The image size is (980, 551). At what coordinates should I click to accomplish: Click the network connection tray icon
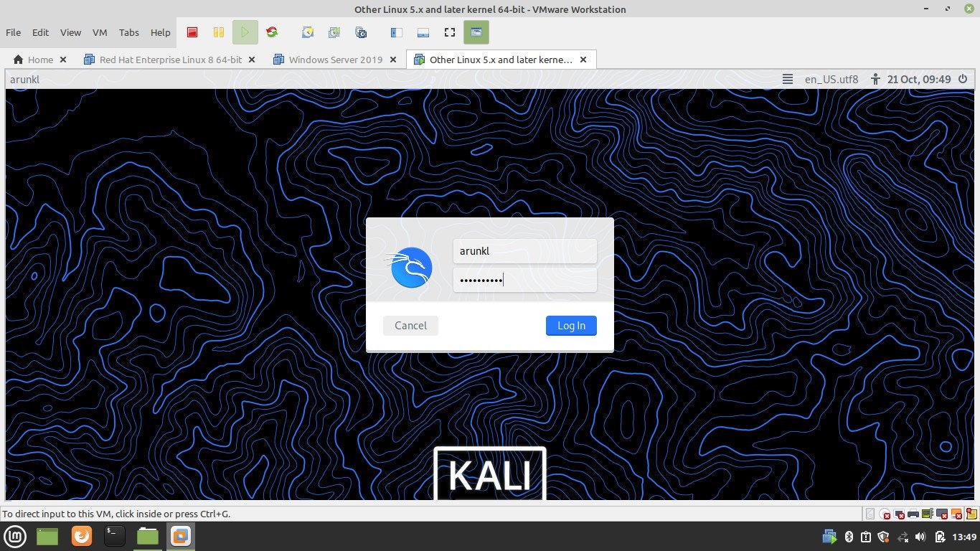coord(903,537)
